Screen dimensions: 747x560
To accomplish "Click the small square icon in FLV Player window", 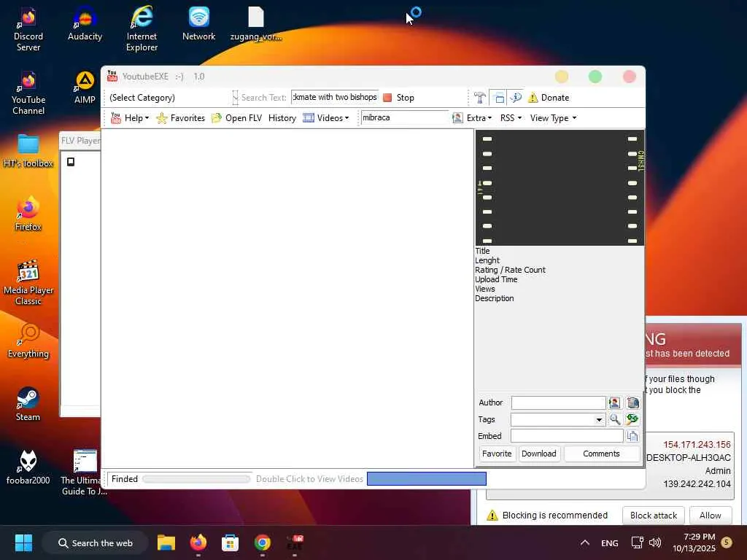I will tap(71, 162).
